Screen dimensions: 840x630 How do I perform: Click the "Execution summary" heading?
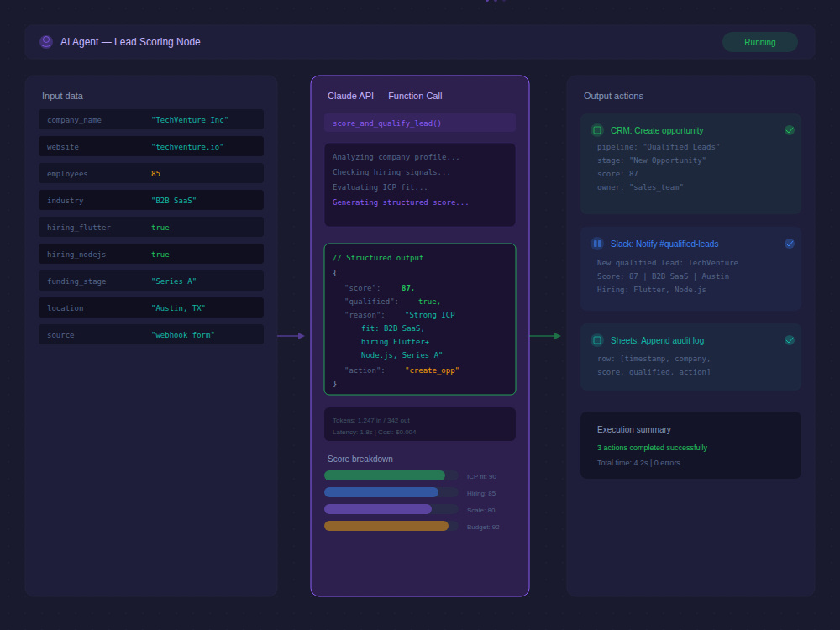633,429
